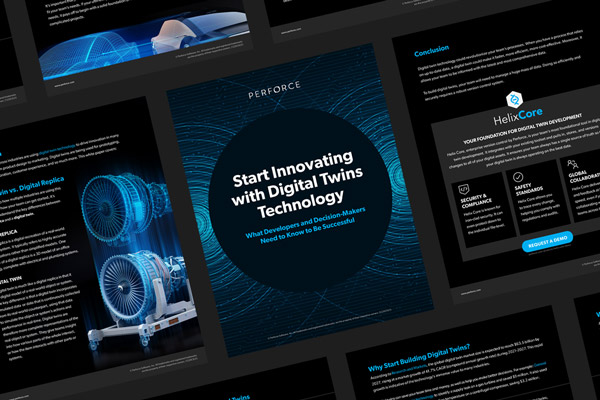Click the Safety Standards checkmark icon
Image resolution: width=600 pixels, height=400 pixels.
pos(518,177)
